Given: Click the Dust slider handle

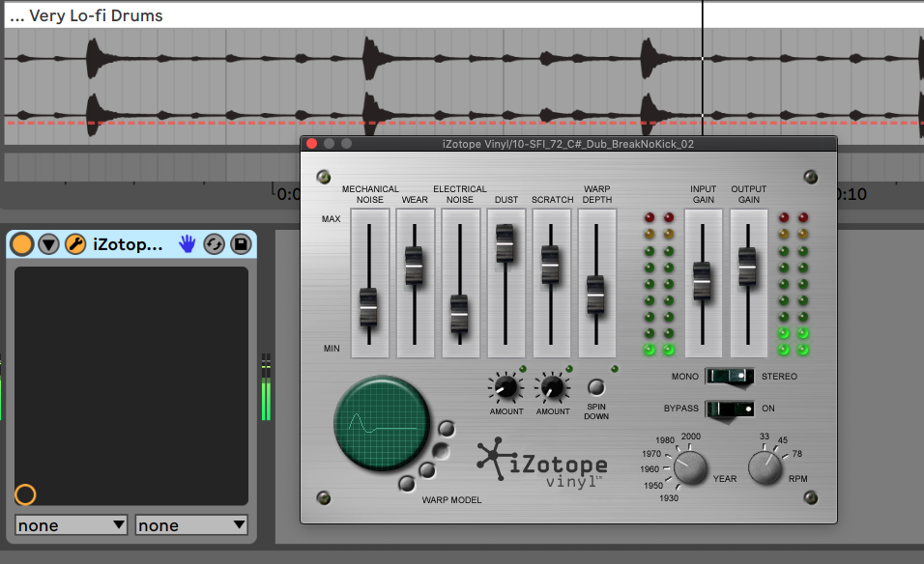Looking at the screenshot, I should tap(505, 242).
